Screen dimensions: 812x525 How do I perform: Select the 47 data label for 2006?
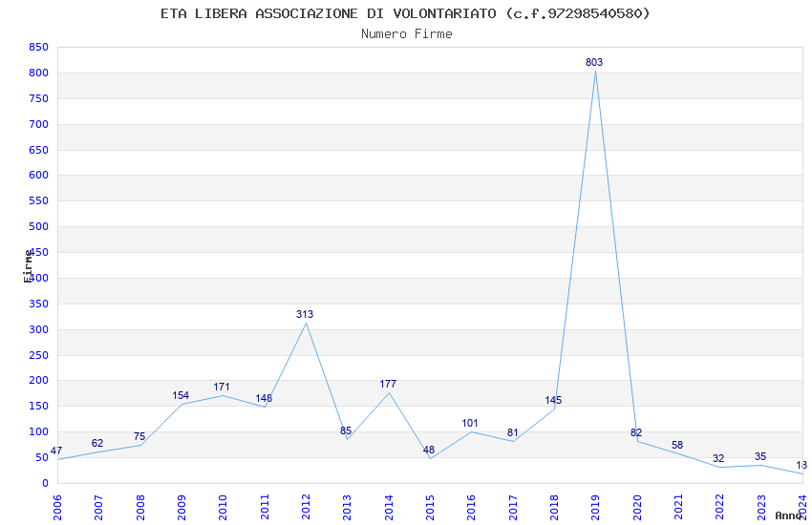click(56, 451)
